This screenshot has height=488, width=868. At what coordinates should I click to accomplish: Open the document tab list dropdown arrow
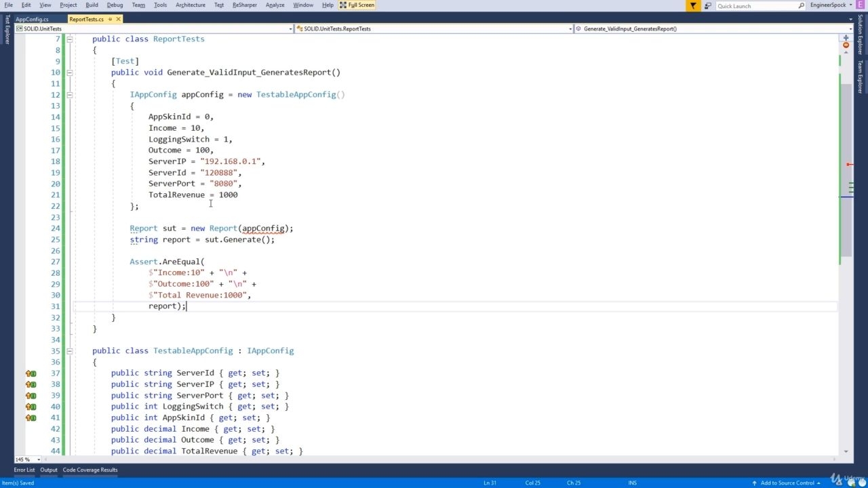[850, 19]
